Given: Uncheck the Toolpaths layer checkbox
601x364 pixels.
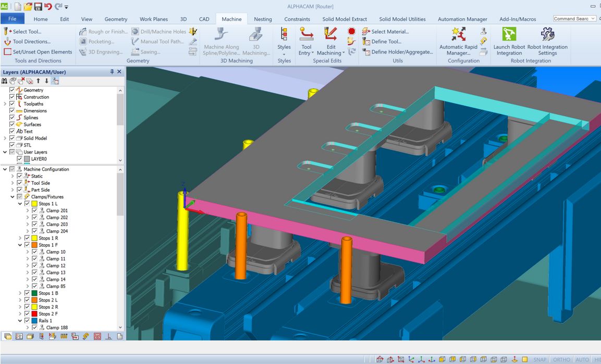Looking at the screenshot, I should [x=13, y=104].
